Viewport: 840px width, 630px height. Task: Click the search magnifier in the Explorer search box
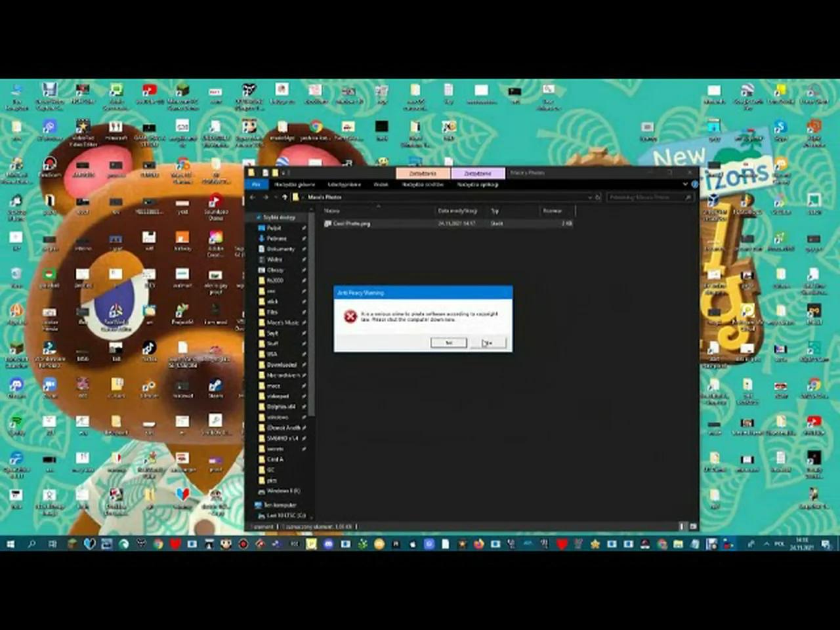(x=687, y=197)
